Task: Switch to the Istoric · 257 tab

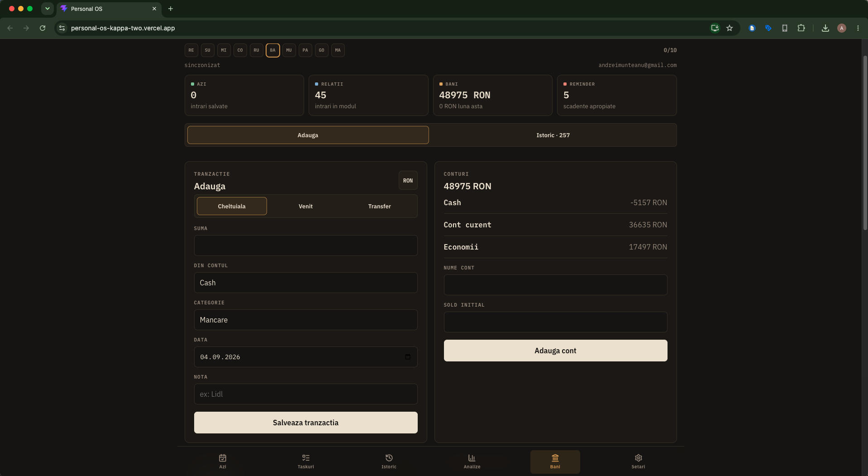Action: tap(553, 135)
